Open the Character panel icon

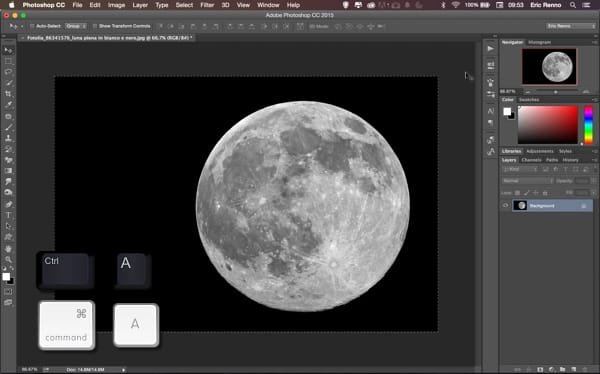491,111
